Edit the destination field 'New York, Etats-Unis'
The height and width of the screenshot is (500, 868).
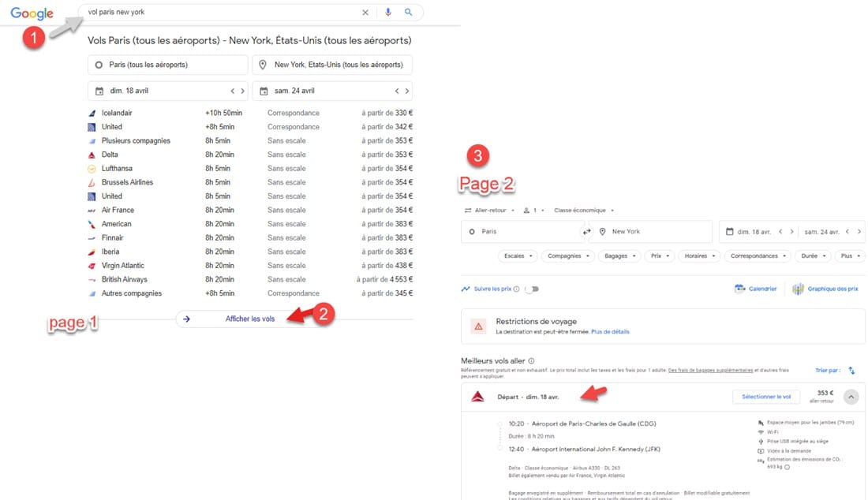pos(332,65)
